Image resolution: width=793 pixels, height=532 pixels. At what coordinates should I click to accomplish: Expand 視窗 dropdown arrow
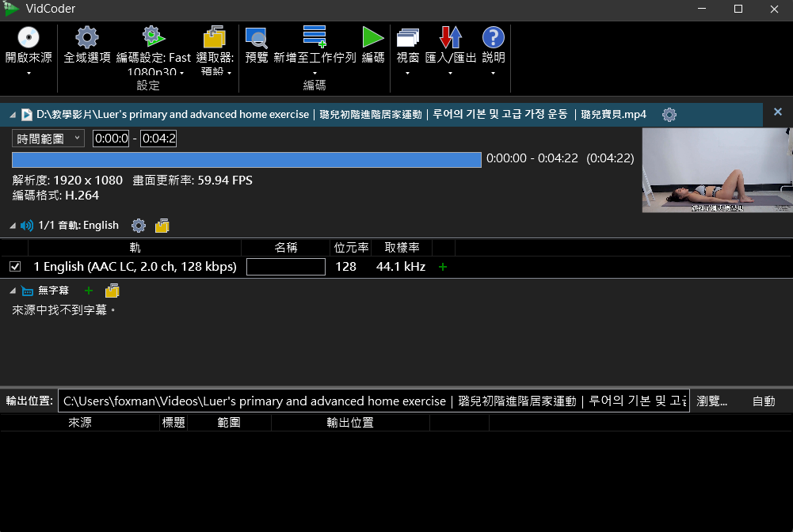tap(408, 74)
